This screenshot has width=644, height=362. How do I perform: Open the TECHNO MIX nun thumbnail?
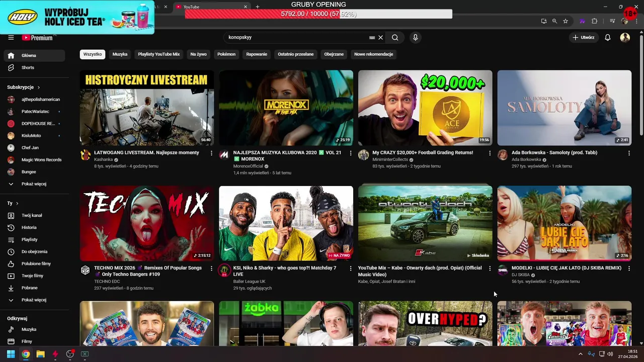click(x=147, y=223)
